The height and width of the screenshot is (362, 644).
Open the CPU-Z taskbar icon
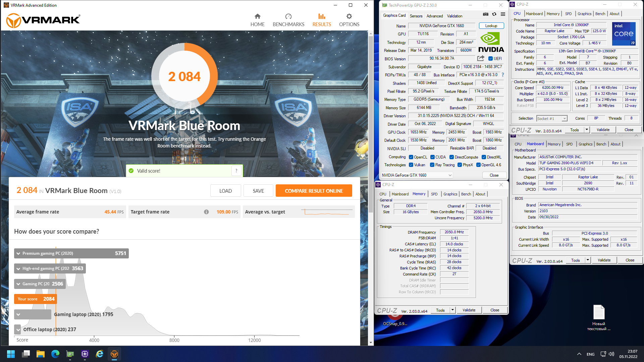point(85,354)
